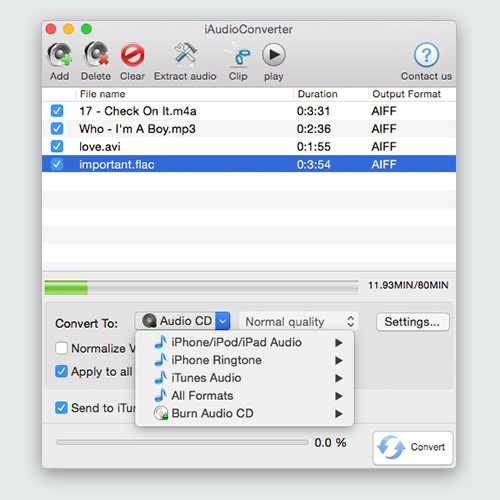Select iPhone Ringtone menu item
The width and height of the screenshot is (500, 500).
pos(245,360)
